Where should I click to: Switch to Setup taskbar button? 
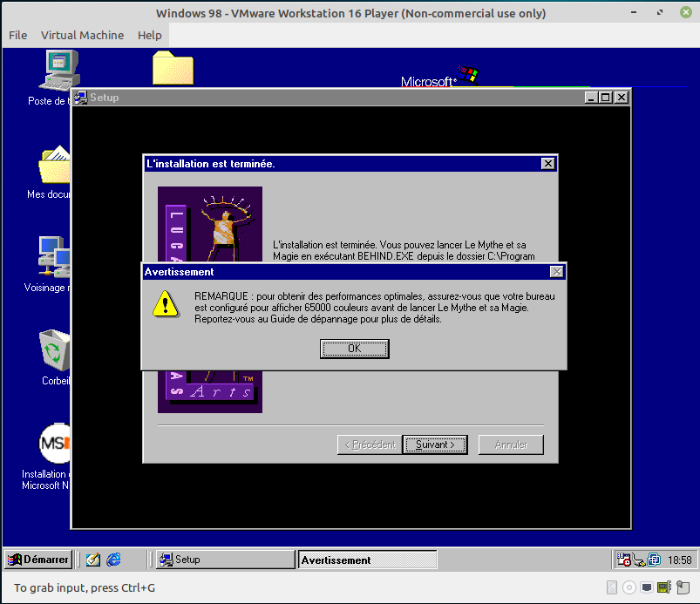pos(226,560)
